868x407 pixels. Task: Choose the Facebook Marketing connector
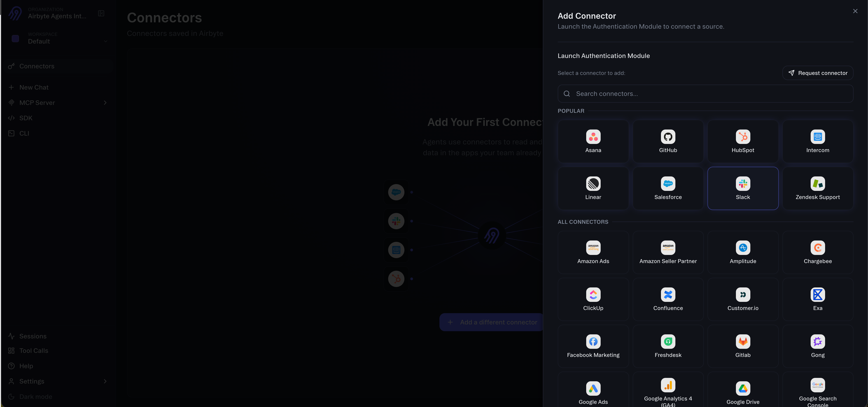point(593,346)
